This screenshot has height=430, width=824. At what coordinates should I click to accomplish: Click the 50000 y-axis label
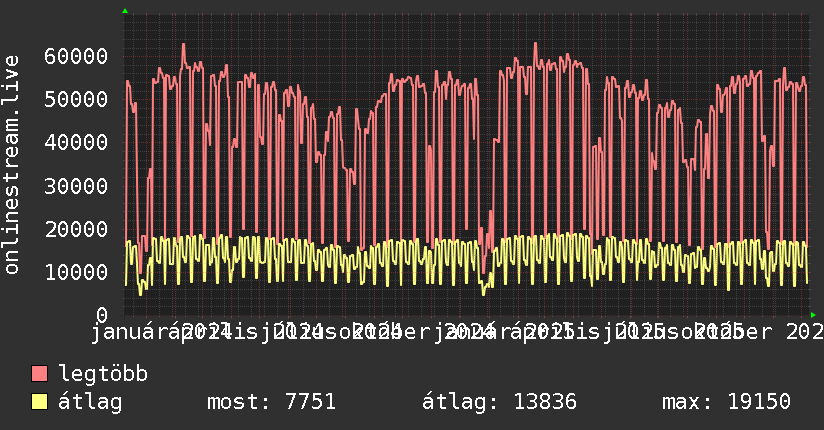(77, 99)
